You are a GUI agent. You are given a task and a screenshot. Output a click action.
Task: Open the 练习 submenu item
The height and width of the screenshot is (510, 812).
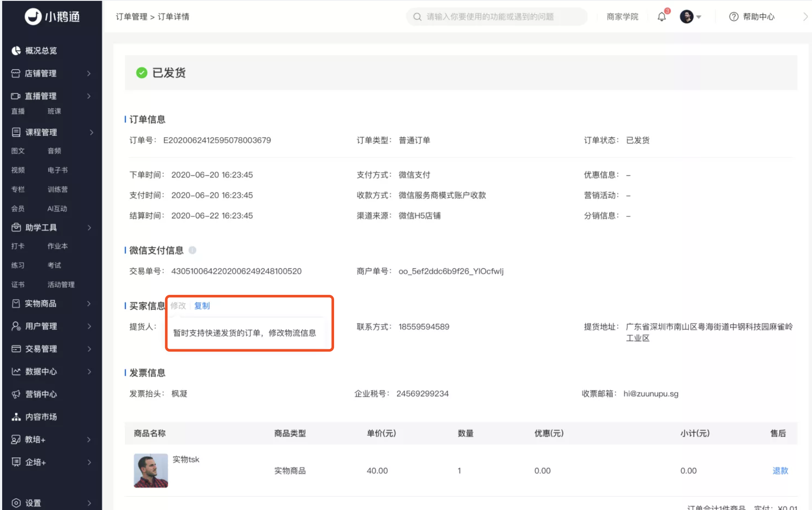pyautogui.click(x=18, y=265)
